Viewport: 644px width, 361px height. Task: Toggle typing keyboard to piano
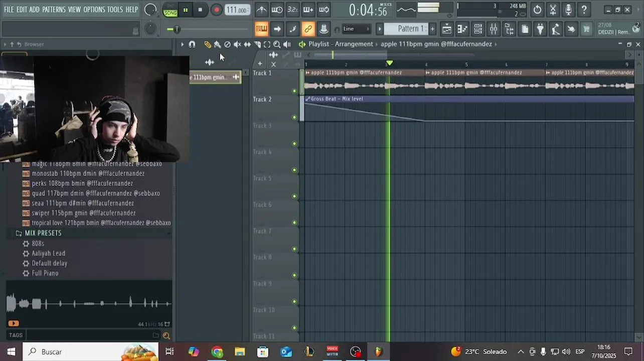click(261, 29)
